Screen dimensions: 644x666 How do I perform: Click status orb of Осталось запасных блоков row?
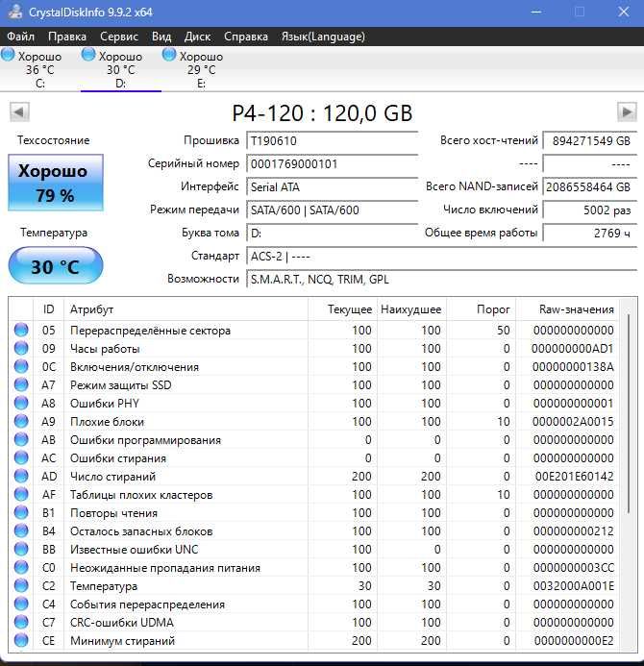(21, 530)
